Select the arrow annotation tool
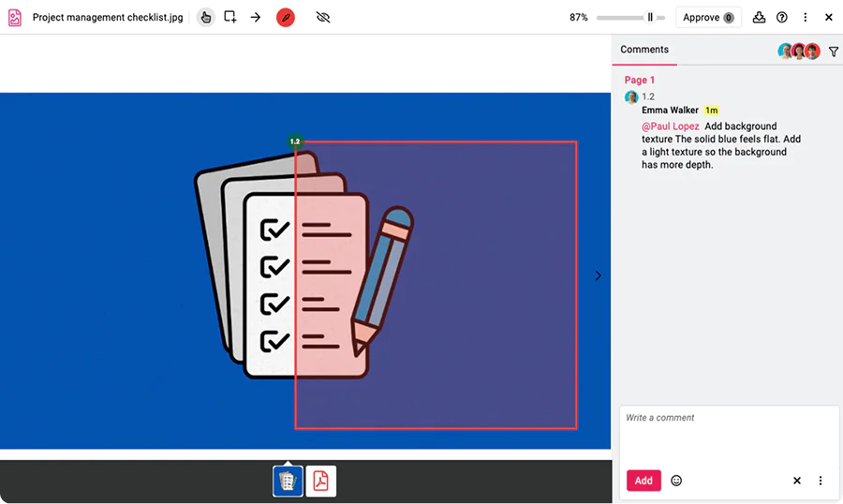Image resolution: width=843 pixels, height=504 pixels. (x=256, y=17)
